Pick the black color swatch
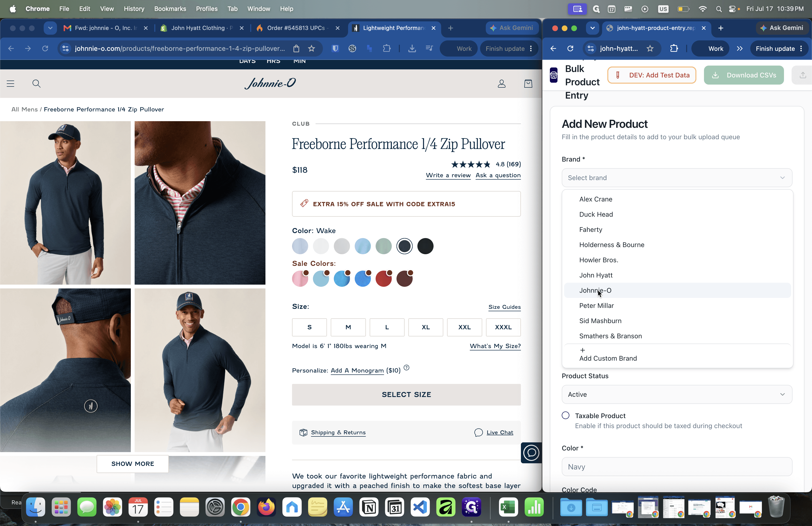The width and height of the screenshot is (812, 526). pyautogui.click(x=425, y=246)
